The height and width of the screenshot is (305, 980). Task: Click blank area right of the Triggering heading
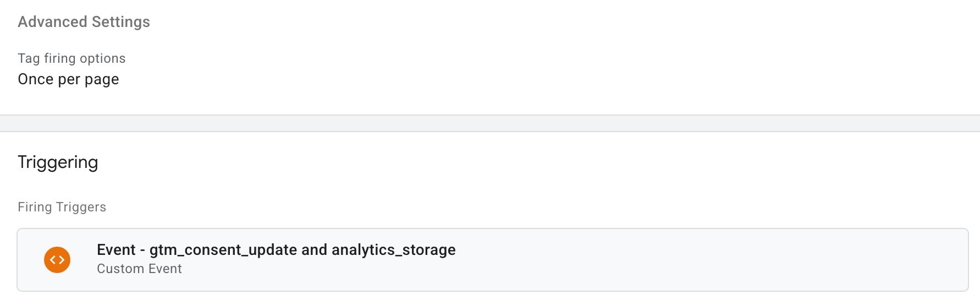click(x=495, y=162)
